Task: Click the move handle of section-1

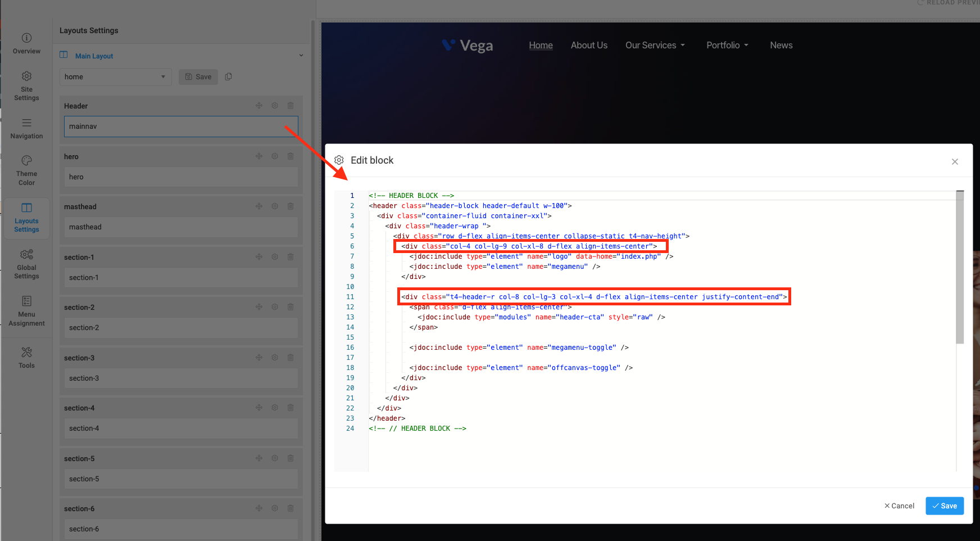Action: [x=259, y=257]
